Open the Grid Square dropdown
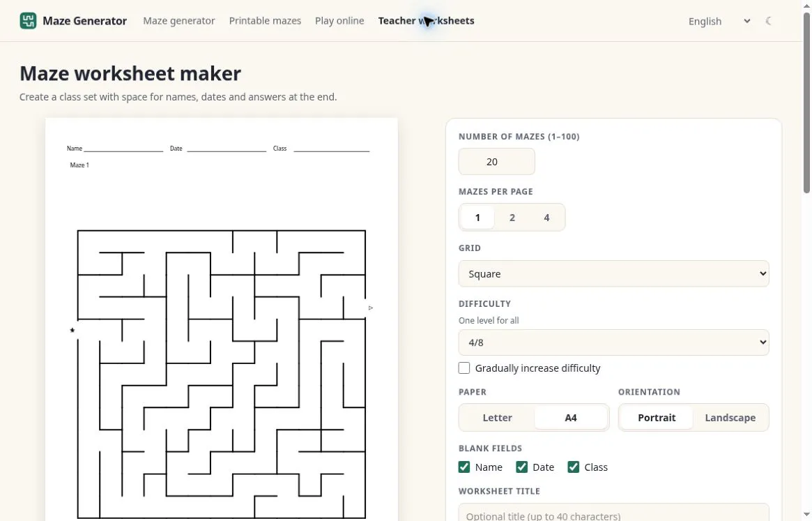812x521 pixels. click(613, 273)
